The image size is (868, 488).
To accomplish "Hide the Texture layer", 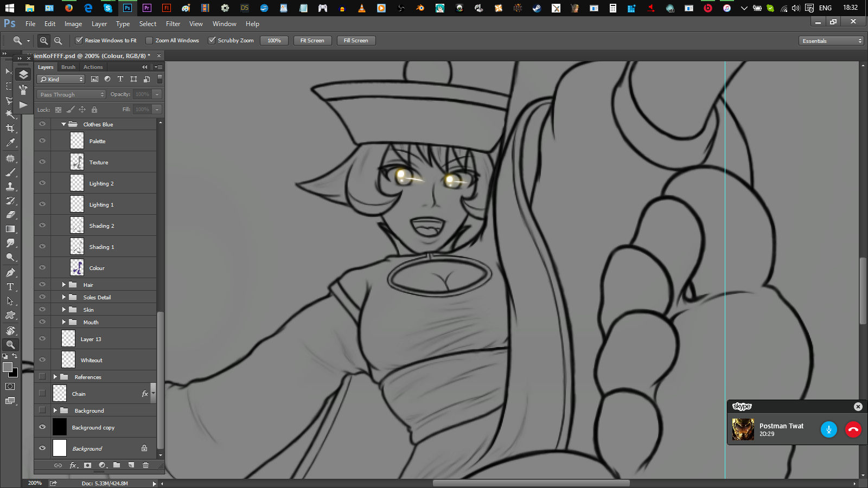I will click(x=42, y=162).
